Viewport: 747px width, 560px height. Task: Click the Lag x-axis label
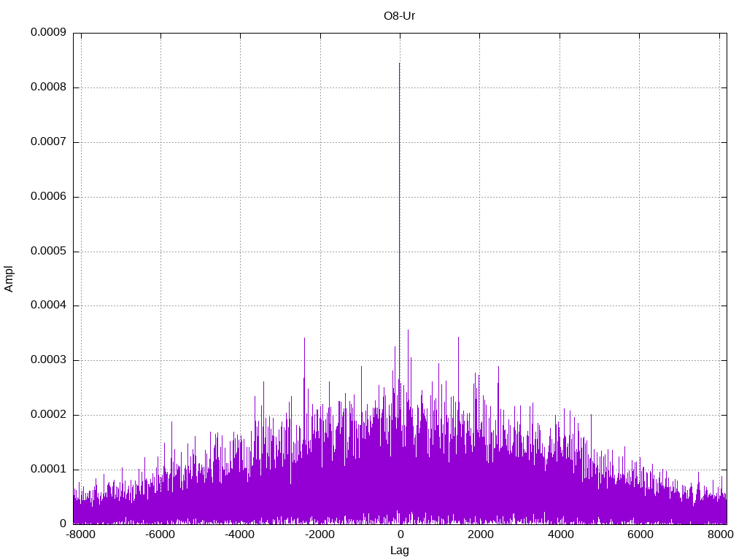[x=399, y=551]
